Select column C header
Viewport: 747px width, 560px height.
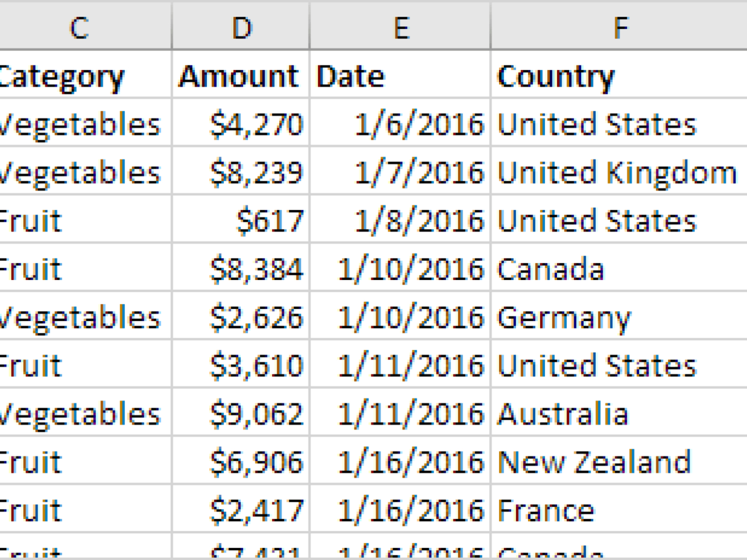tap(81, 27)
